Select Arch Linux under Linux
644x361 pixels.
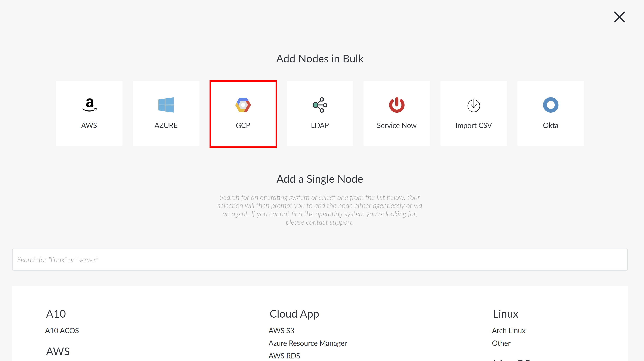[508, 330]
